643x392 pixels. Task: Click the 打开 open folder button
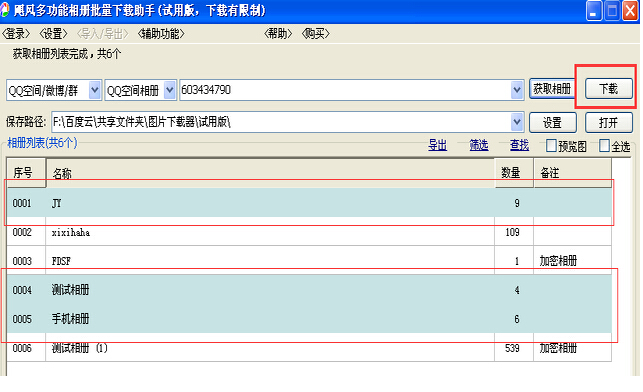609,122
